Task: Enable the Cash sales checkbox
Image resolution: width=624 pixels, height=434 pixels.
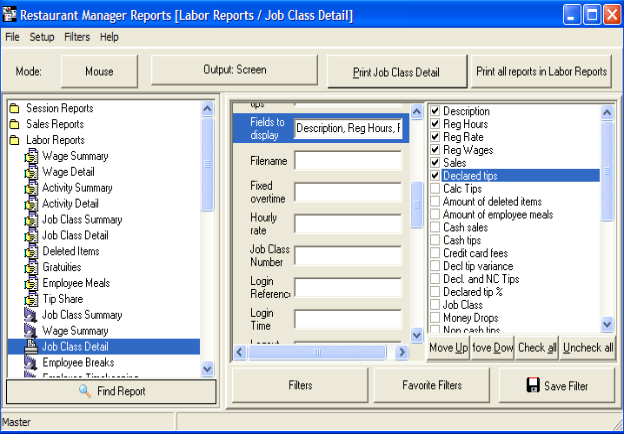Action: [435, 227]
